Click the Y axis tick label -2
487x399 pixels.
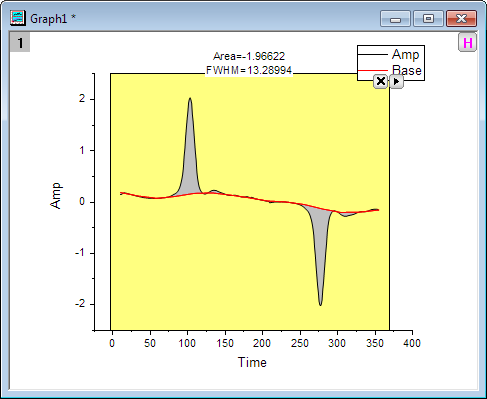[80, 304]
